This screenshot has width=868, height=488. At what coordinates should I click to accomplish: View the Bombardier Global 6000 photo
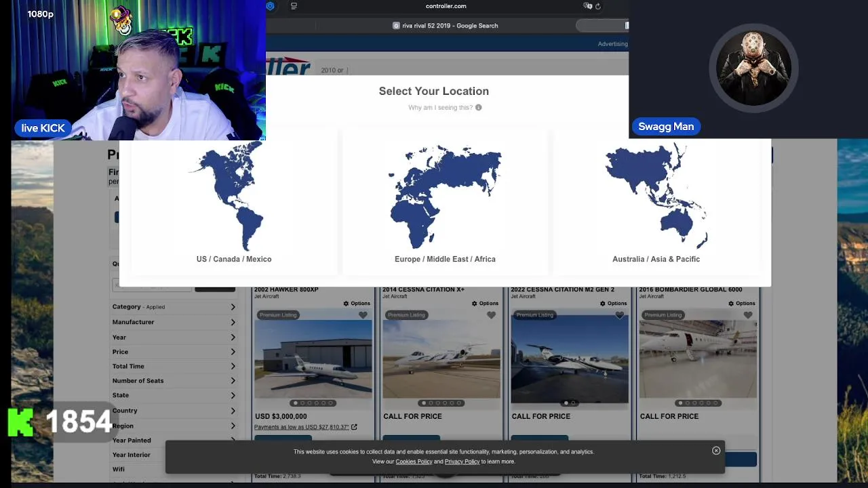click(x=698, y=359)
